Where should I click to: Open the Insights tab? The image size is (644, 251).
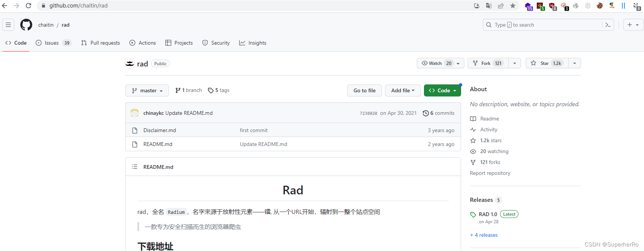click(253, 43)
